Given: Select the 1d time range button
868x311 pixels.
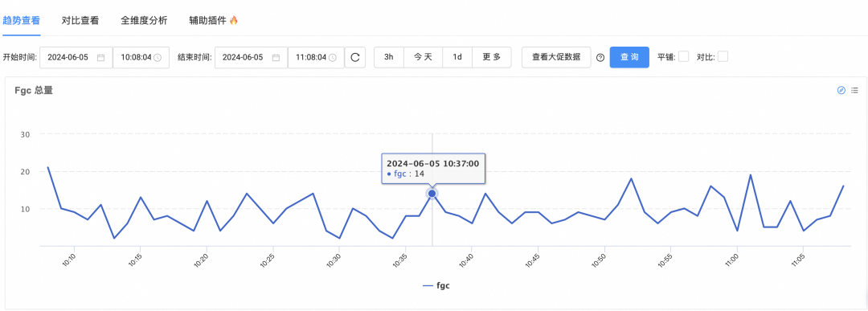Looking at the screenshot, I should tap(457, 57).
